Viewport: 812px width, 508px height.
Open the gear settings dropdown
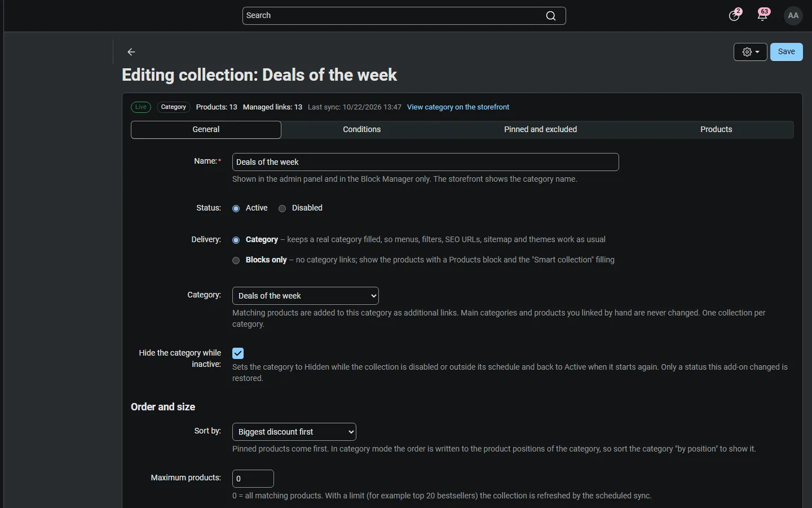[751, 52]
